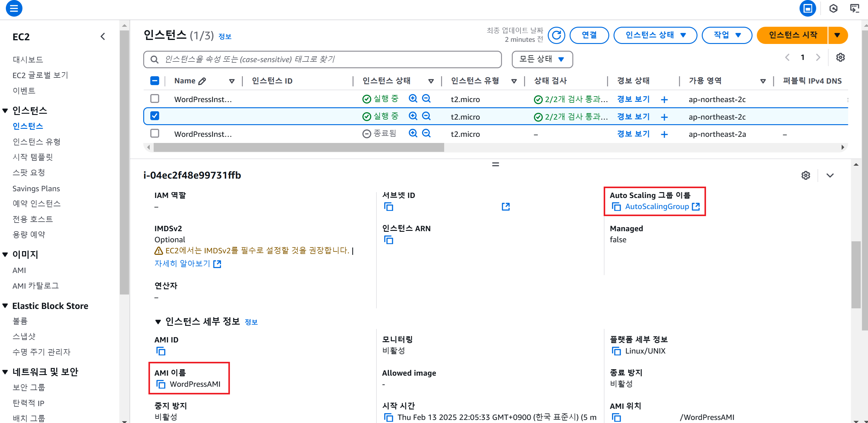The width and height of the screenshot is (868, 423).
Task: Copy the instance ARN icon
Action: click(389, 240)
